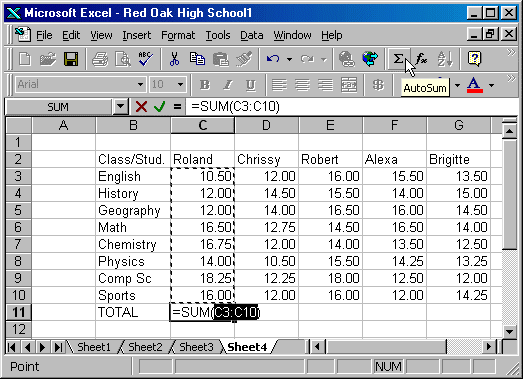Cancel formula entry with red X
This screenshot has height=379, width=523.
141,107
